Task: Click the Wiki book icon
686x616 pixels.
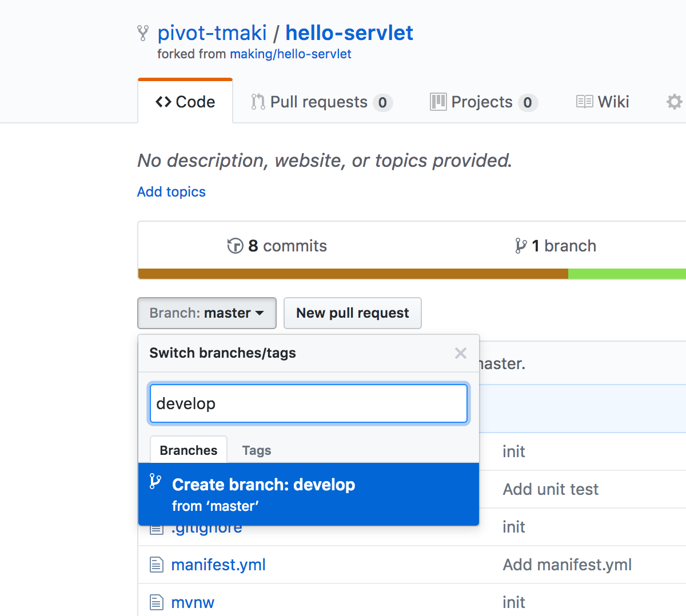Action: click(x=584, y=102)
